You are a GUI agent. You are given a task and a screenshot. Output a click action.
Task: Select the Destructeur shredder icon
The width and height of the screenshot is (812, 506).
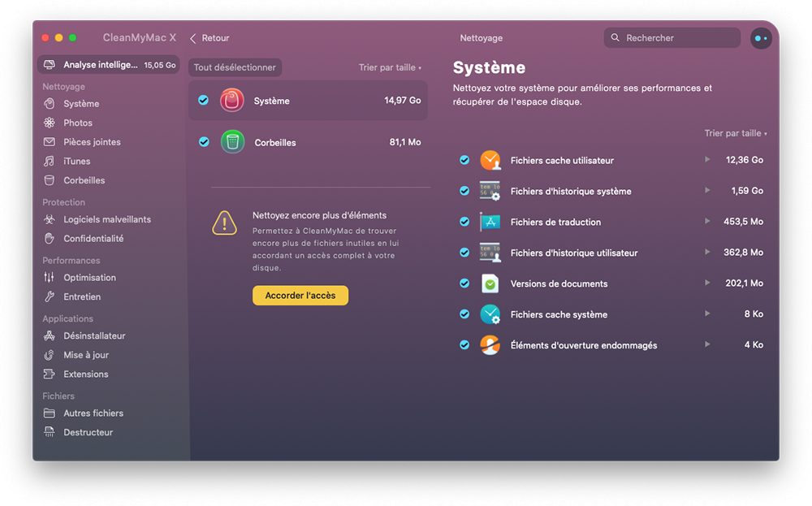tap(50, 432)
